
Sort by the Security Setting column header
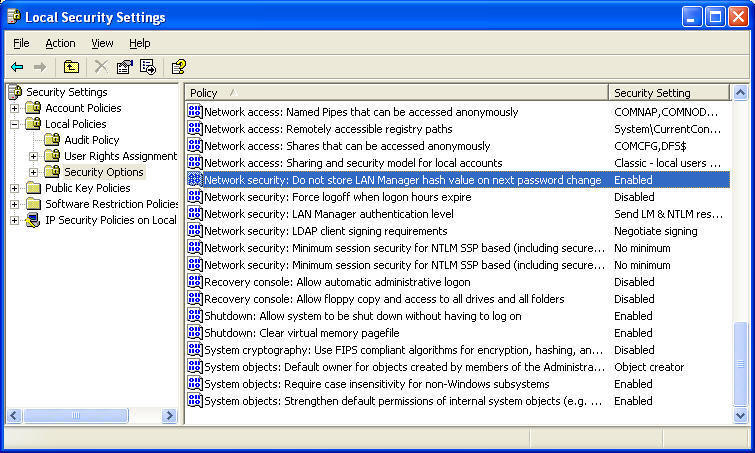tap(669, 92)
